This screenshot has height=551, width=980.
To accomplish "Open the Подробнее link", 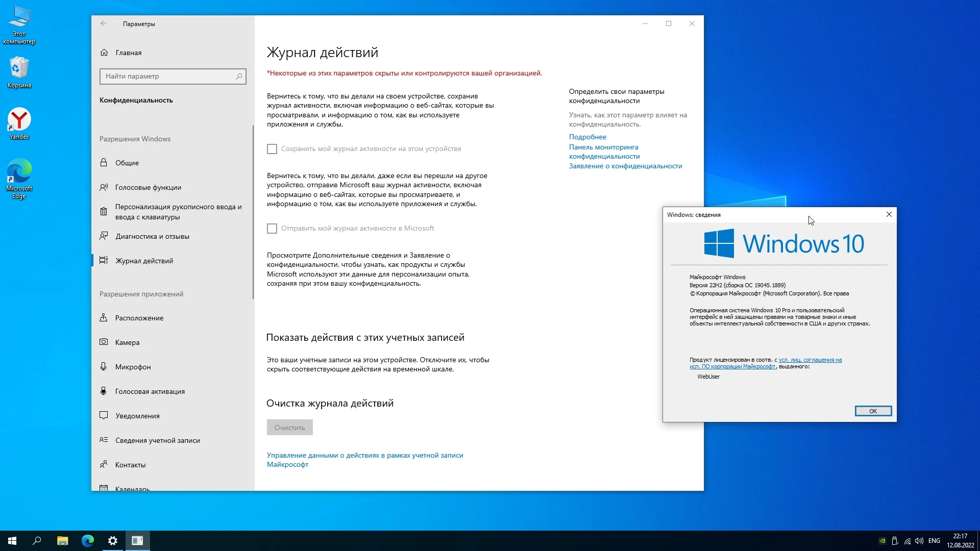I will [587, 137].
